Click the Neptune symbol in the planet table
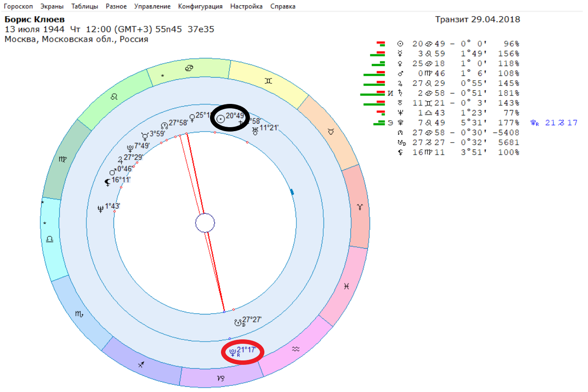588x392 pixels. (x=400, y=113)
